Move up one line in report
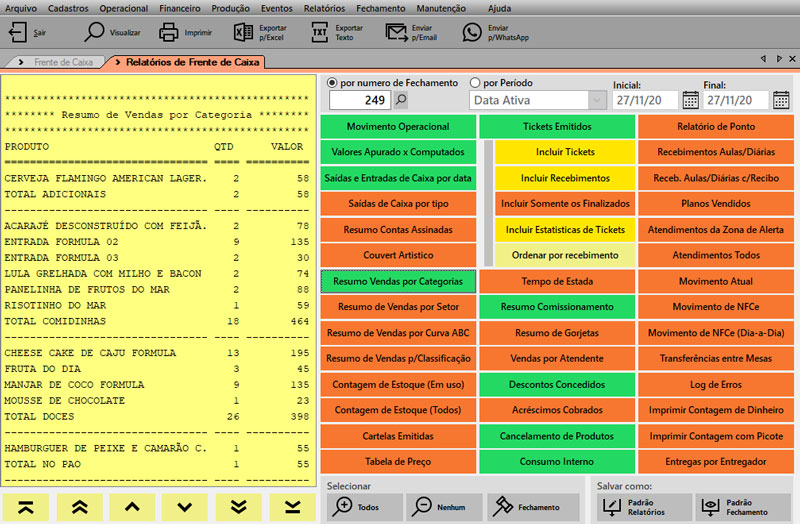This screenshot has width=800, height=524. (x=132, y=507)
